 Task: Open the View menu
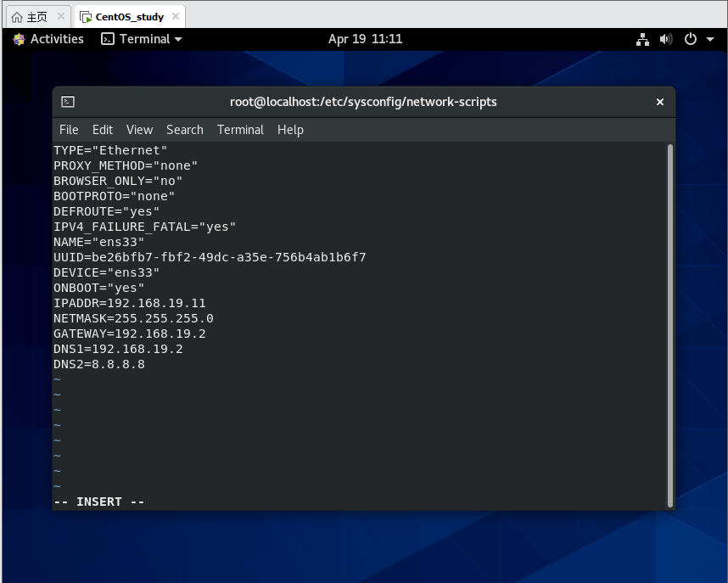point(139,130)
